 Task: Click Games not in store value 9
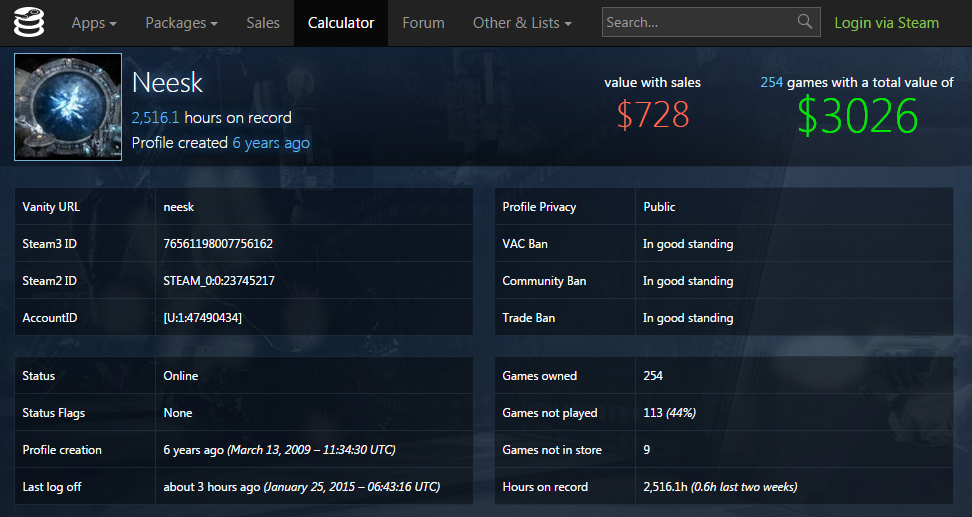647,450
